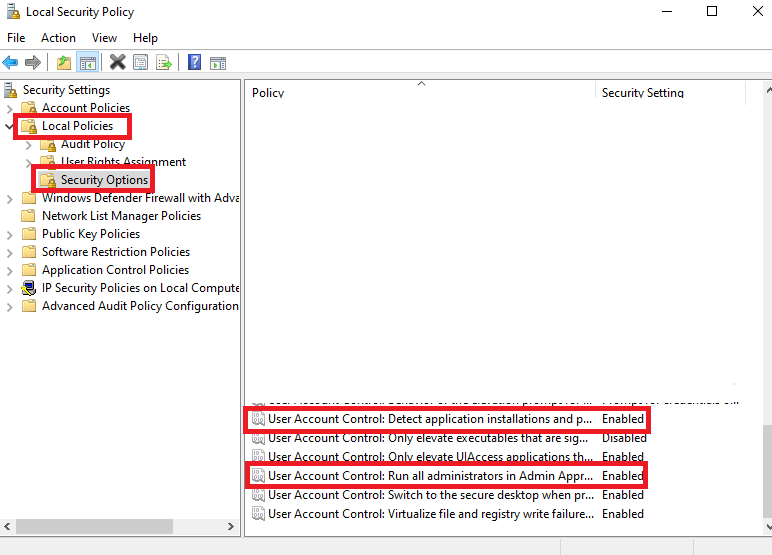The width and height of the screenshot is (772, 555).
Task: Expand Software Restriction Policies node
Action: point(9,253)
